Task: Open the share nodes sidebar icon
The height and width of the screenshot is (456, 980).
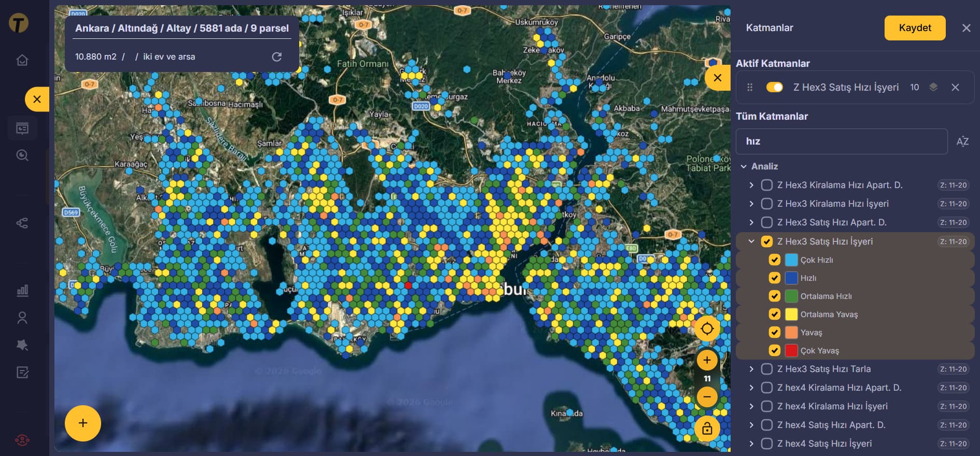Action: [22, 223]
